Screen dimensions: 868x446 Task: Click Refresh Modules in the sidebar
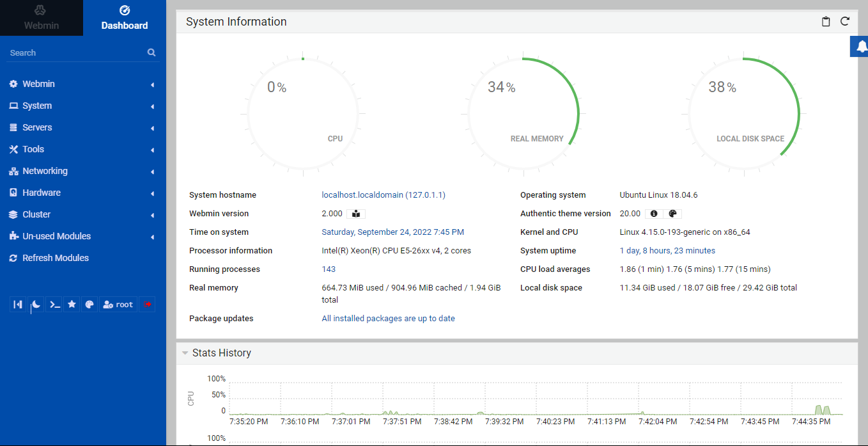click(56, 258)
